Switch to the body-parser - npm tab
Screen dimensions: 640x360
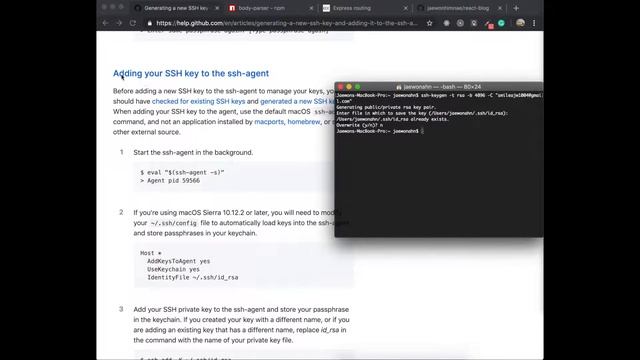pos(271,8)
